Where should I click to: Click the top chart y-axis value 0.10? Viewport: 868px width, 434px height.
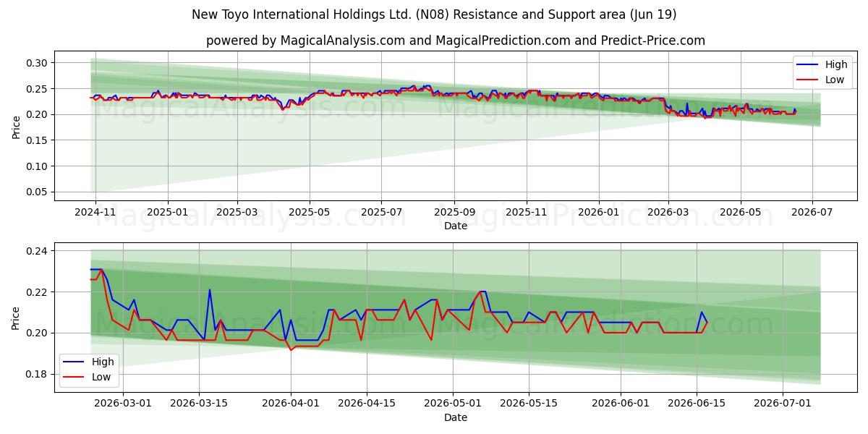(36, 166)
